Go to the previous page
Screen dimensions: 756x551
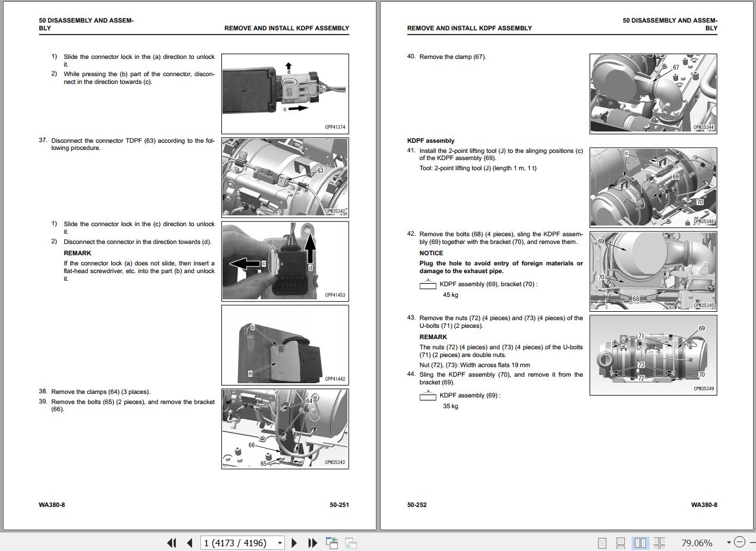190,543
